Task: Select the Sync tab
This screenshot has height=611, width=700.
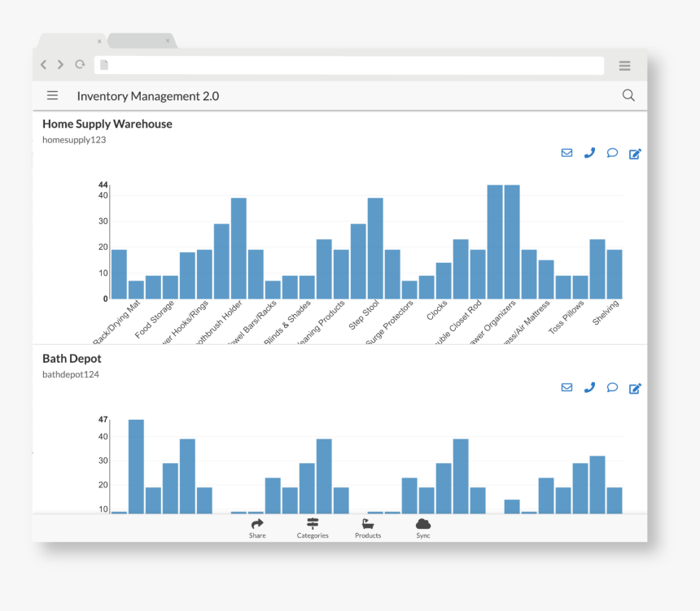Action: click(x=423, y=528)
